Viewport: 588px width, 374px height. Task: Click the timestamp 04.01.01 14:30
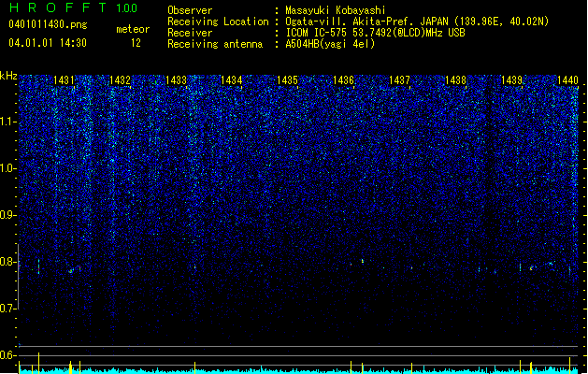click(x=48, y=43)
